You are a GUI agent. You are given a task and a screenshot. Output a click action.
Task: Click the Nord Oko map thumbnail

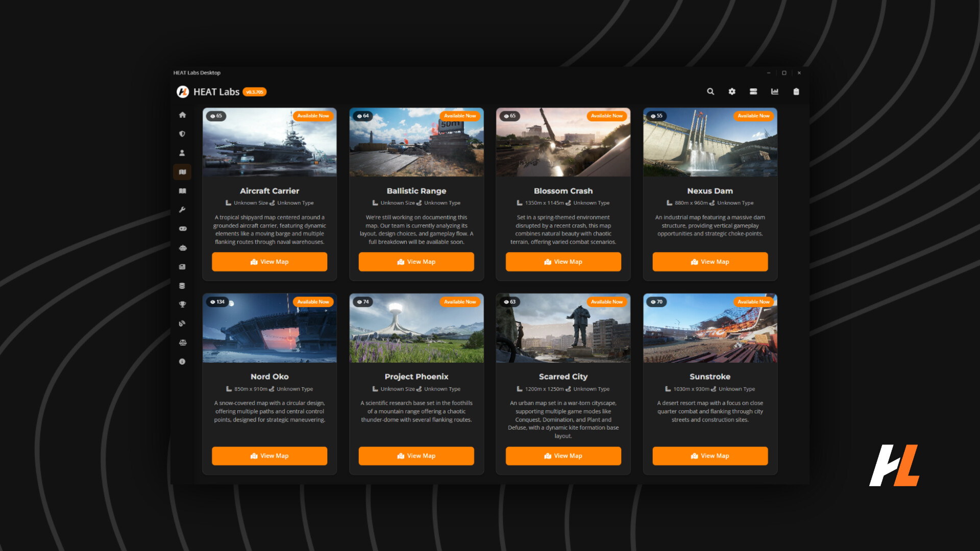point(269,328)
